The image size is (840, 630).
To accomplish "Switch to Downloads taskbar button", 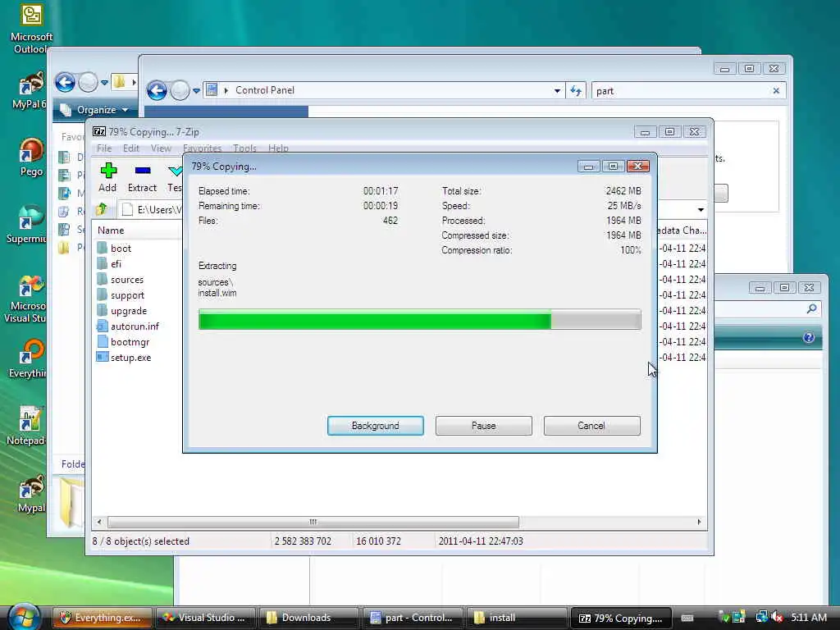I will point(308,618).
